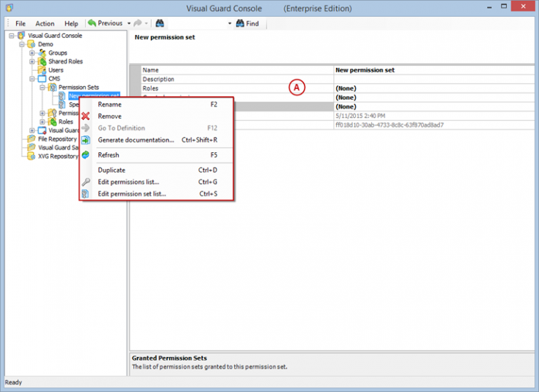539x392 pixels.
Task: Choose Remove from context menu
Action: (x=157, y=116)
